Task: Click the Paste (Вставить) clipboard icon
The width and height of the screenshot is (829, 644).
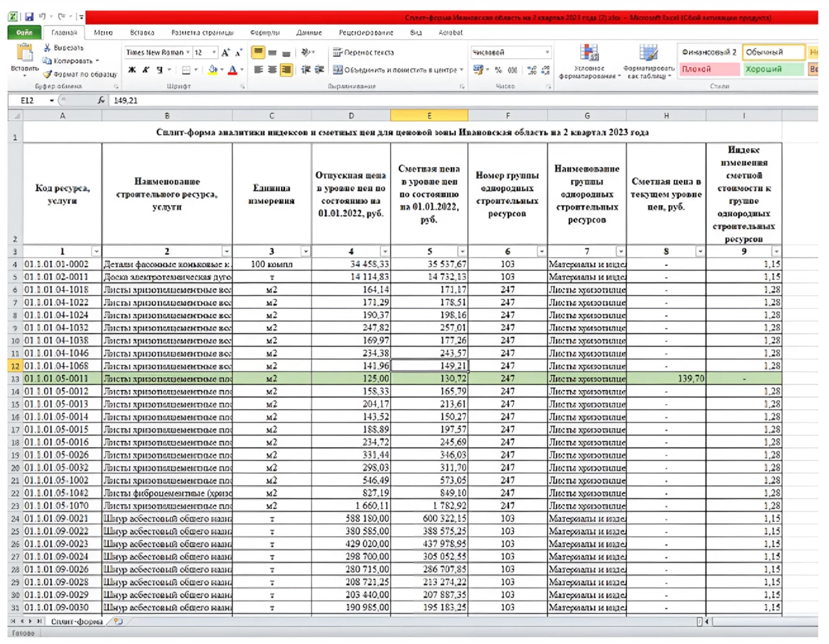Action: pyautogui.click(x=25, y=53)
